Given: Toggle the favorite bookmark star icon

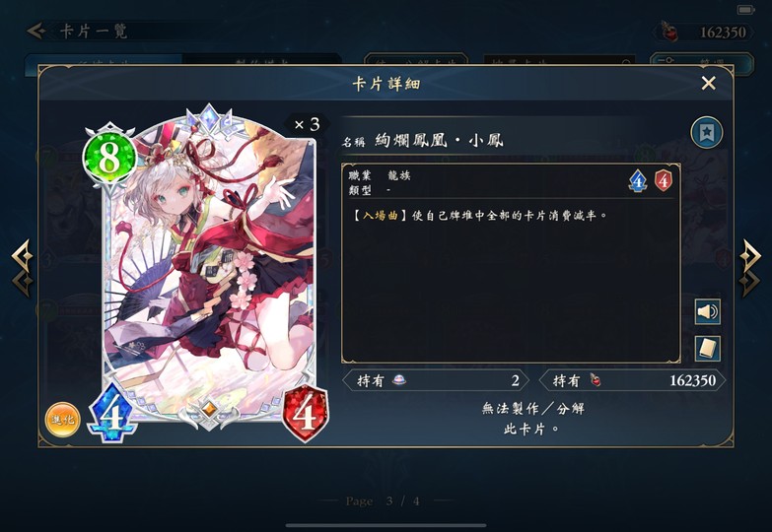Looking at the screenshot, I should [x=707, y=132].
